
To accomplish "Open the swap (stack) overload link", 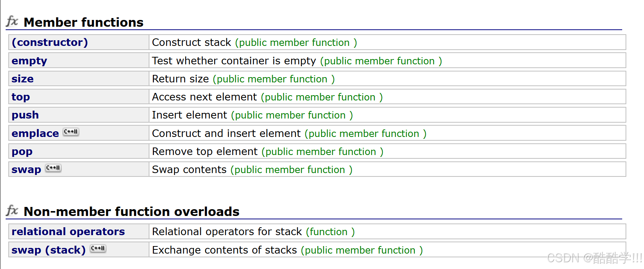I will point(49,250).
